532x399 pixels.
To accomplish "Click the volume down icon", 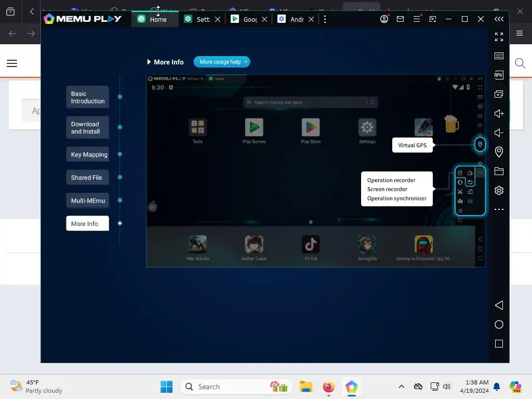I will point(499,132).
